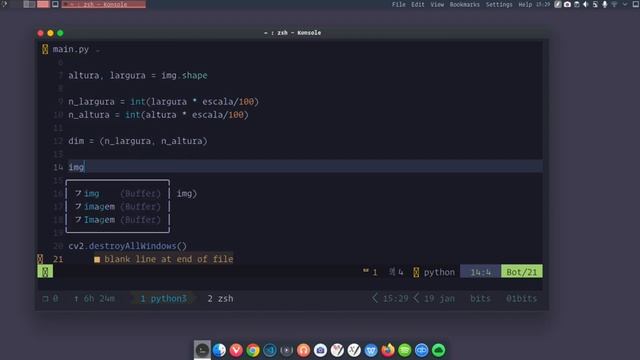
Task: Open Vivaldi browser from the dock
Action: tap(236, 350)
